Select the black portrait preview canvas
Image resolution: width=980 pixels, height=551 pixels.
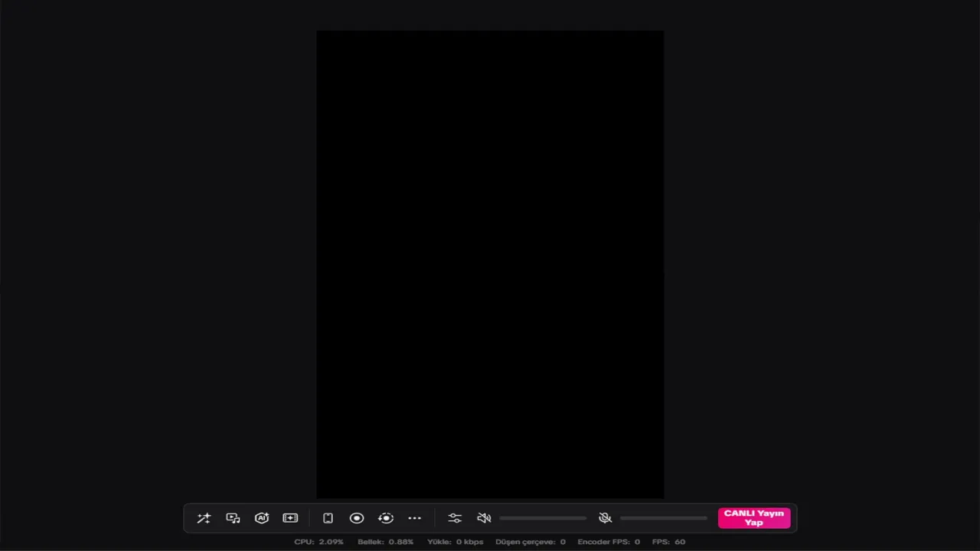(x=490, y=265)
